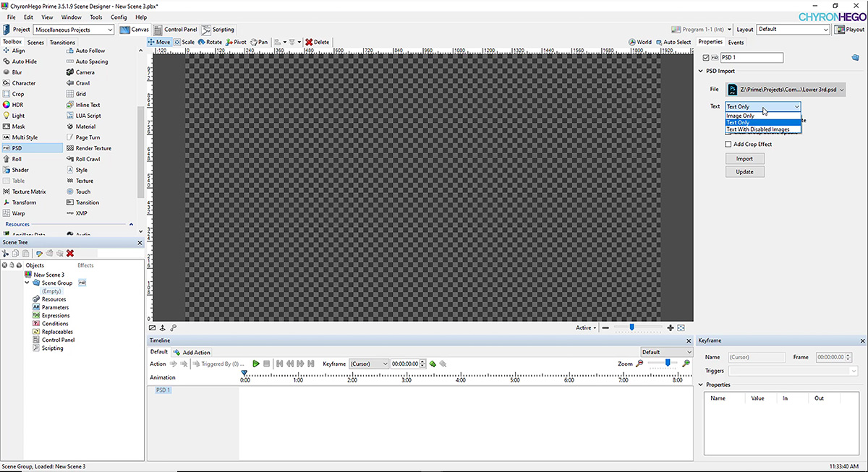Open the Tools menu
868x472 pixels.
click(96, 17)
